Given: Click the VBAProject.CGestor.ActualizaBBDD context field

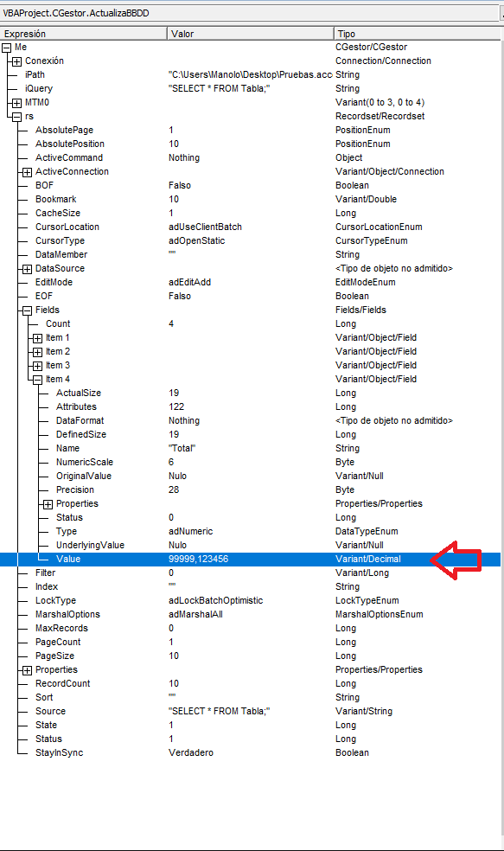Looking at the screenshot, I should tap(250, 13).
